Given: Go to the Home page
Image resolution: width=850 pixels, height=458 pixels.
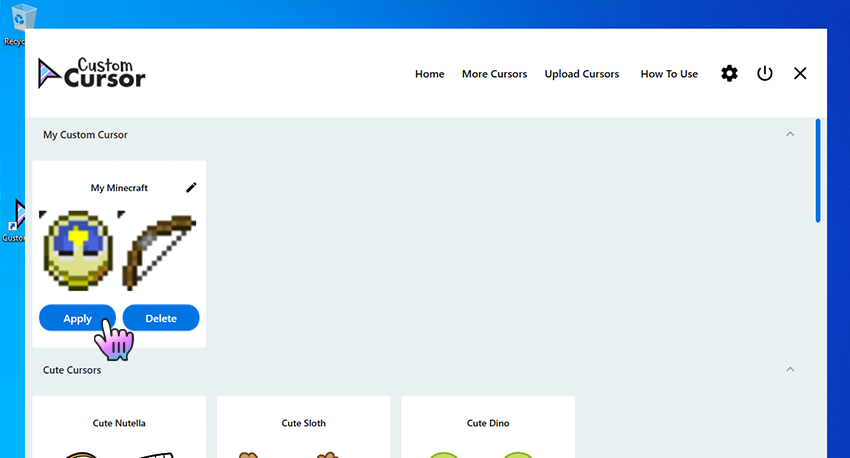Looking at the screenshot, I should [429, 74].
